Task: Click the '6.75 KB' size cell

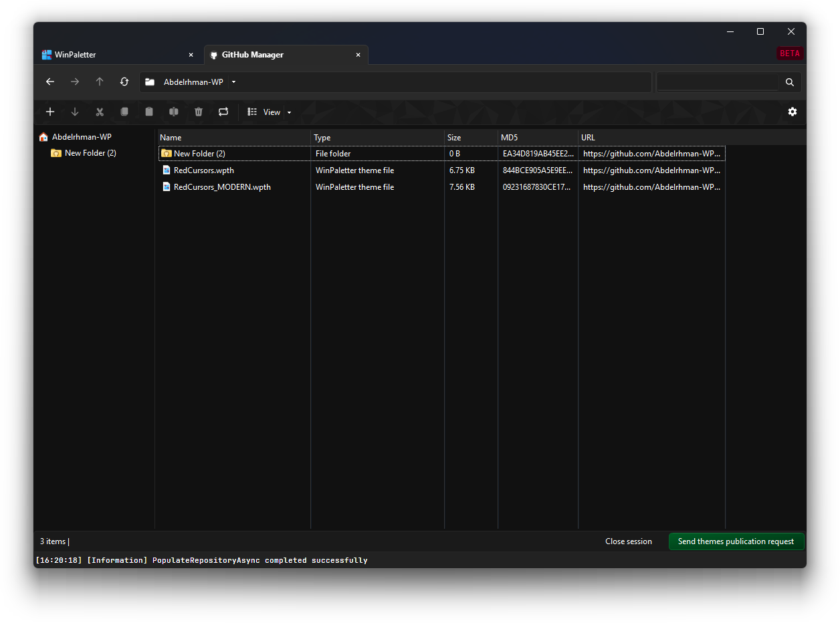Action: click(462, 170)
